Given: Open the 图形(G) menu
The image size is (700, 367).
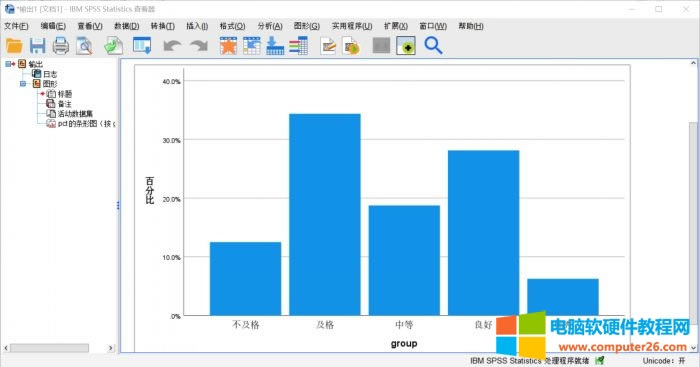Looking at the screenshot, I should coord(307,26).
